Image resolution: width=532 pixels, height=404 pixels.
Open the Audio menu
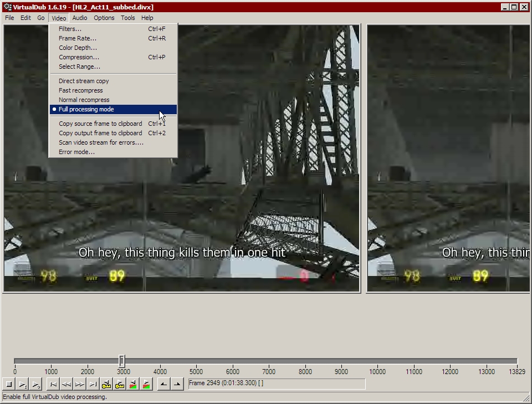tap(80, 18)
